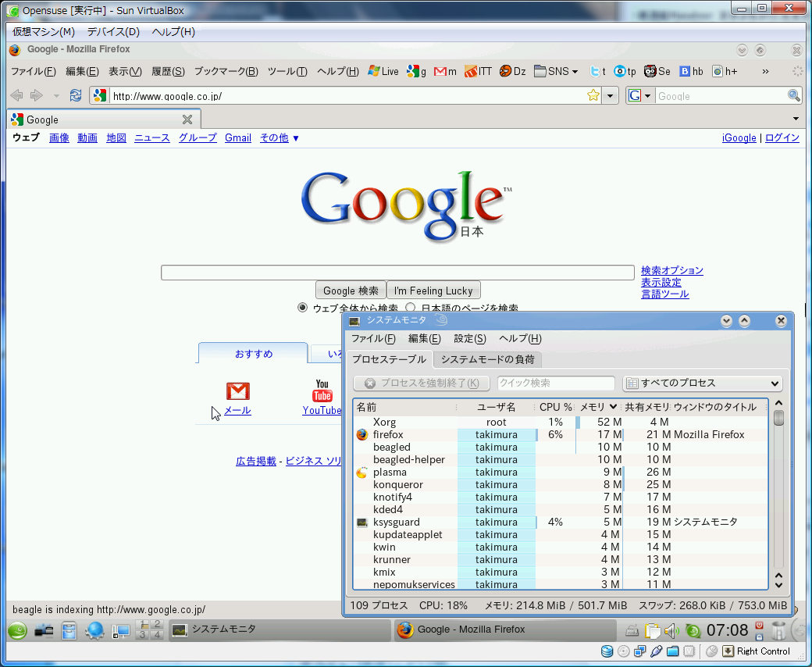The width and height of the screenshot is (812, 667).
Task: Open the 'hb' bookmark
Action: click(691, 72)
